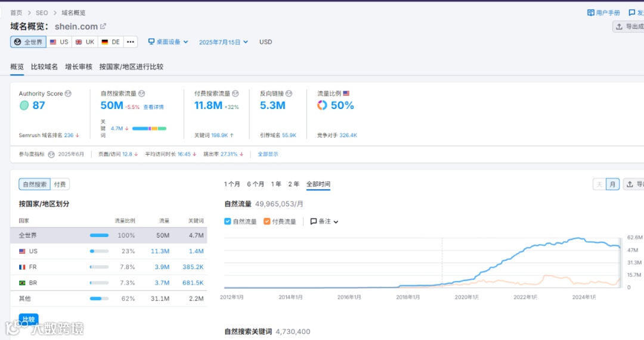Click the green Authority Score circle

pyautogui.click(x=24, y=105)
